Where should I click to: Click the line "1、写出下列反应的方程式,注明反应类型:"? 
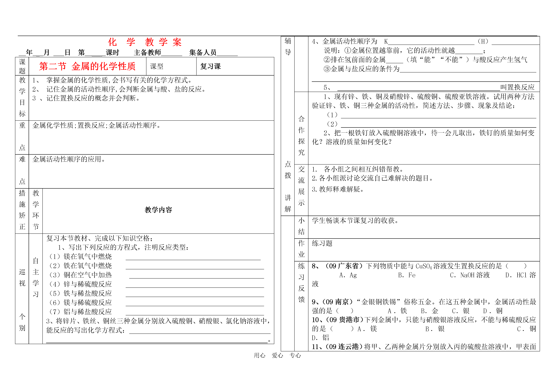tap(123, 247)
